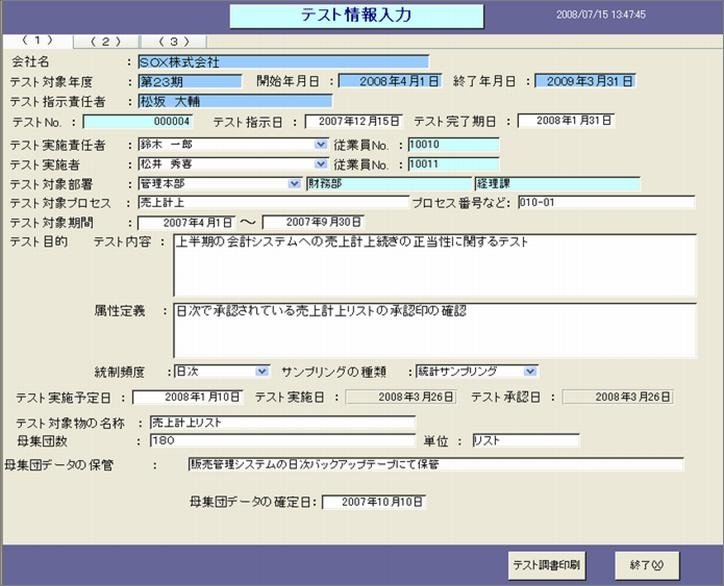Open the テスト実施者 dropdown arrow
Screen dimensions: 724x586
tap(320, 164)
